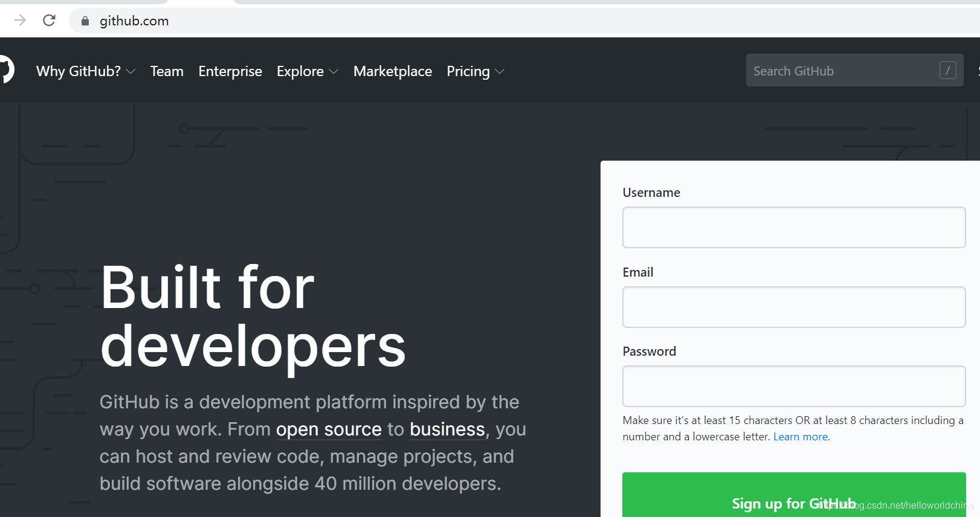Image resolution: width=980 pixels, height=517 pixels.
Task: Click the Email input field
Action: (794, 307)
